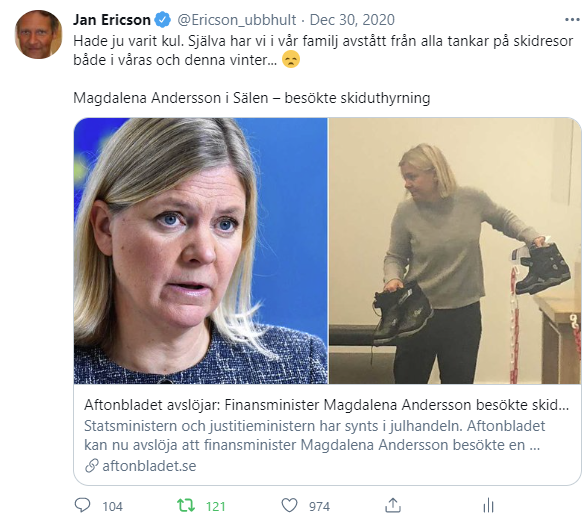Click the retweet count 121
This screenshot has width=588, height=525.
click(216, 507)
